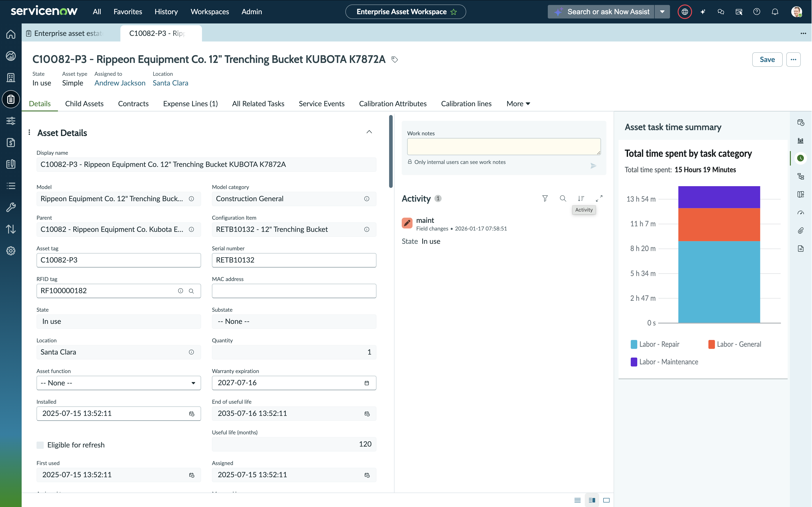Open the ServiceNow logo home link
The height and width of the screenshot is (507, 812).
point(44,11)
